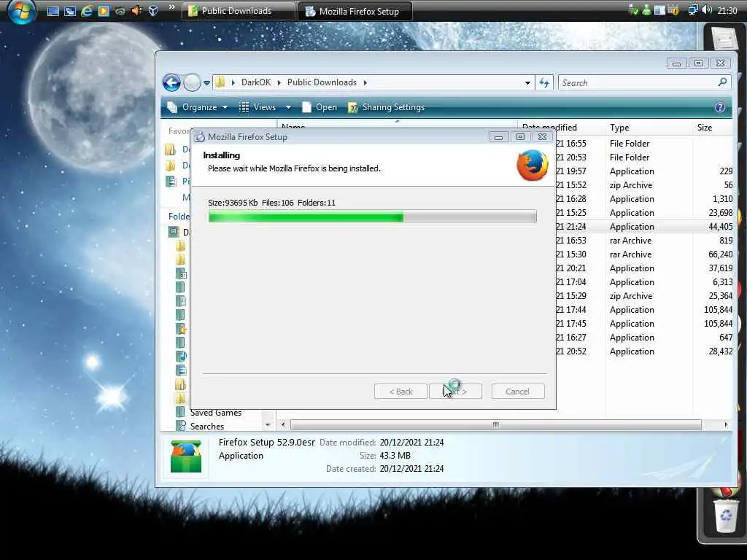Viewport: 747px width, 560px height.
Task: Open address bar history dropdown
Action: coord(527,83)
